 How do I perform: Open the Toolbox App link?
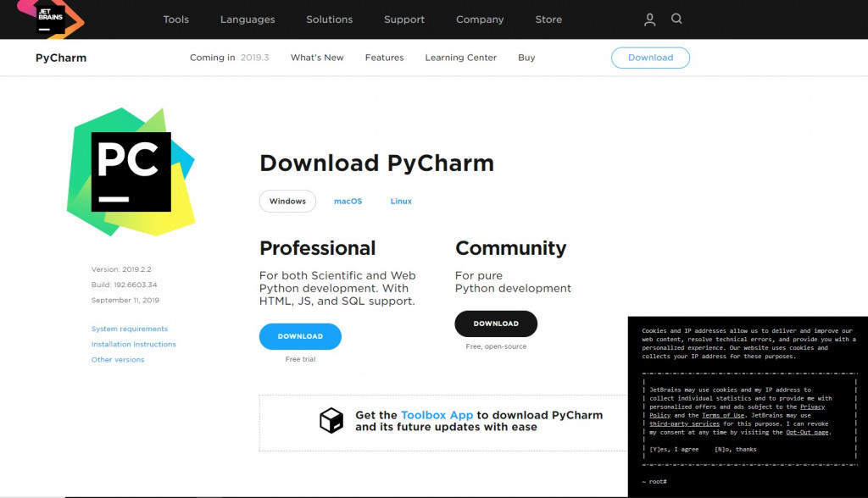(x=437, y=415)
